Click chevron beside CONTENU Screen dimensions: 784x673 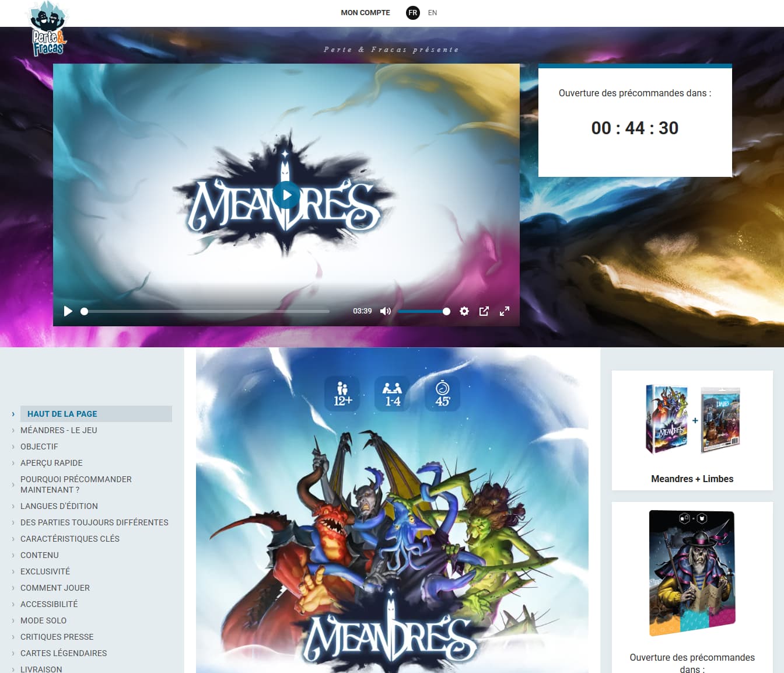(x=13, y=555)
